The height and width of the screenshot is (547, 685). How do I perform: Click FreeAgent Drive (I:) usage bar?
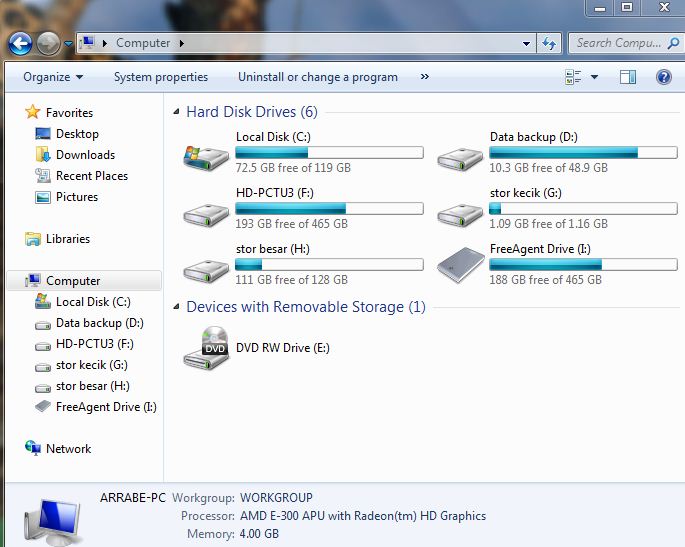583,264
